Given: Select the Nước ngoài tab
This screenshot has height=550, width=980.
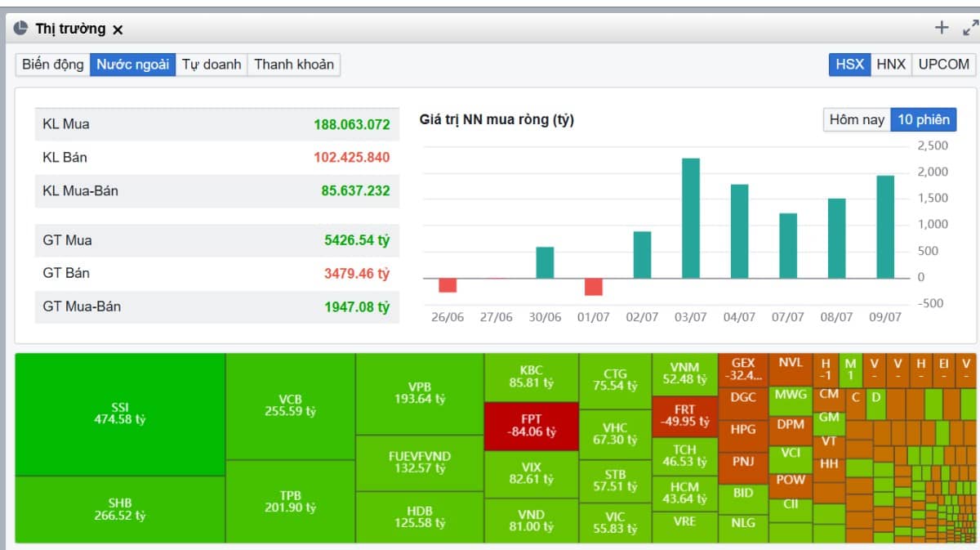Looking at the screenshot, I should point(132,65).
